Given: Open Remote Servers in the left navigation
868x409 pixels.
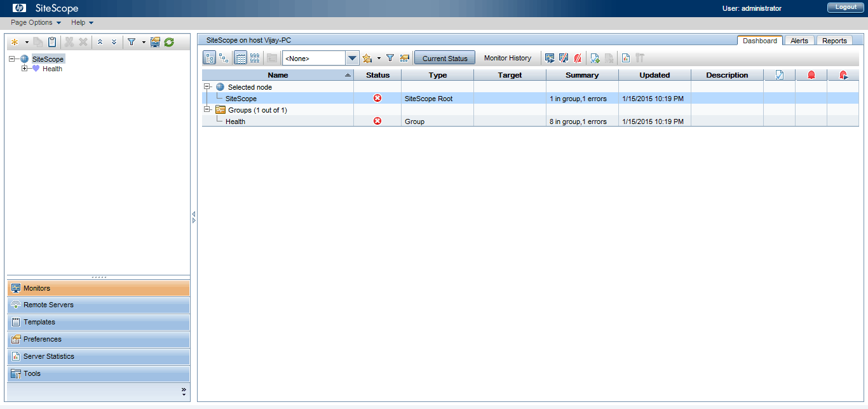Looking at the screenshot, I should point(98,305).
